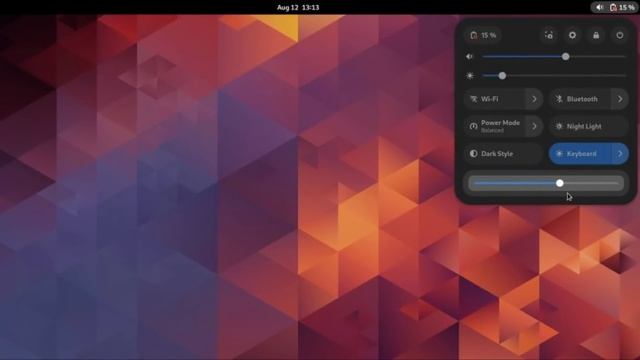Screen dimensions: 640x360
Task: Toggle Dark Style
Action: pos(503,154)
